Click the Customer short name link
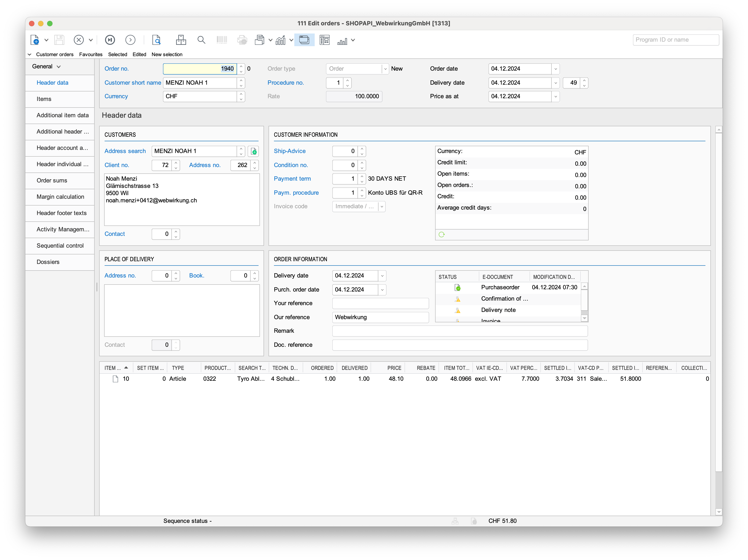Screen dimensions: 748x560 [133, 83]
